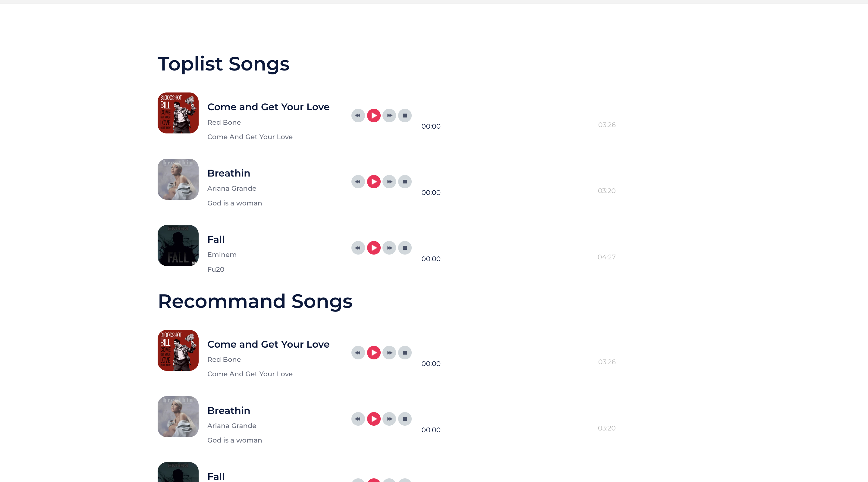Play Eminem's Fall in Toplist Songs
Screen dimensions: 868x482
[x=374, y=248]
